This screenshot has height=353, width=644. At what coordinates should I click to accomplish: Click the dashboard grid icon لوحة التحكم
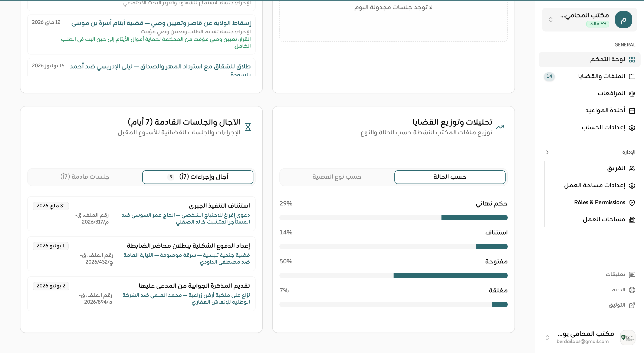tap(632, 59)
